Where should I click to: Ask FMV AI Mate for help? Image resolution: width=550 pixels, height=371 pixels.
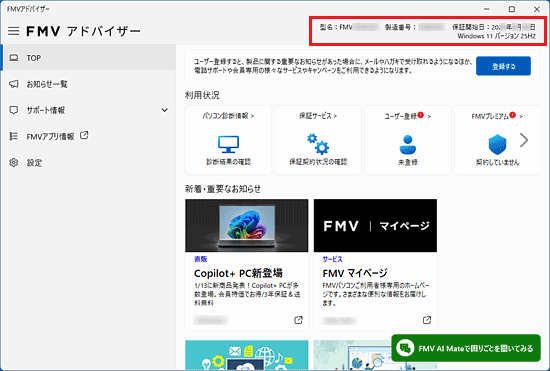tap(466, 348)
